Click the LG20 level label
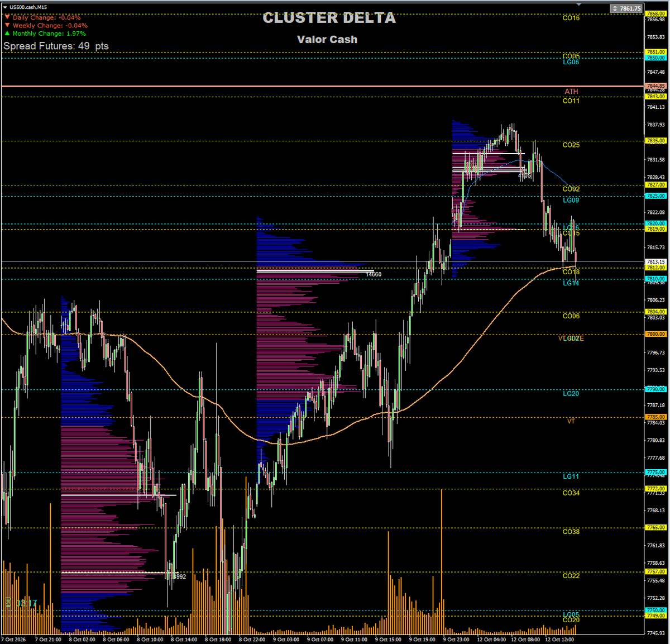Screen dimensions: 670x644 coord(571,393)
